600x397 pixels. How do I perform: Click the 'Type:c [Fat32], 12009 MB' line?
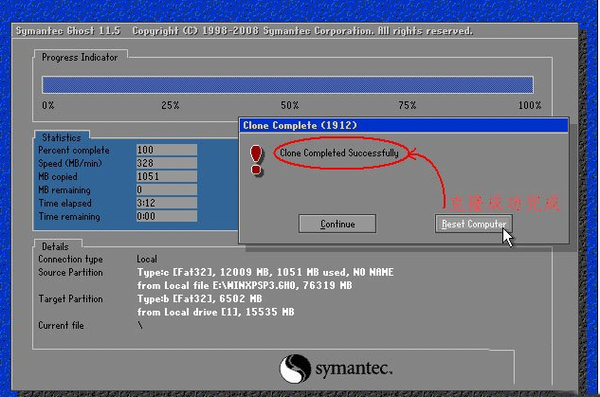coord(265,272)
